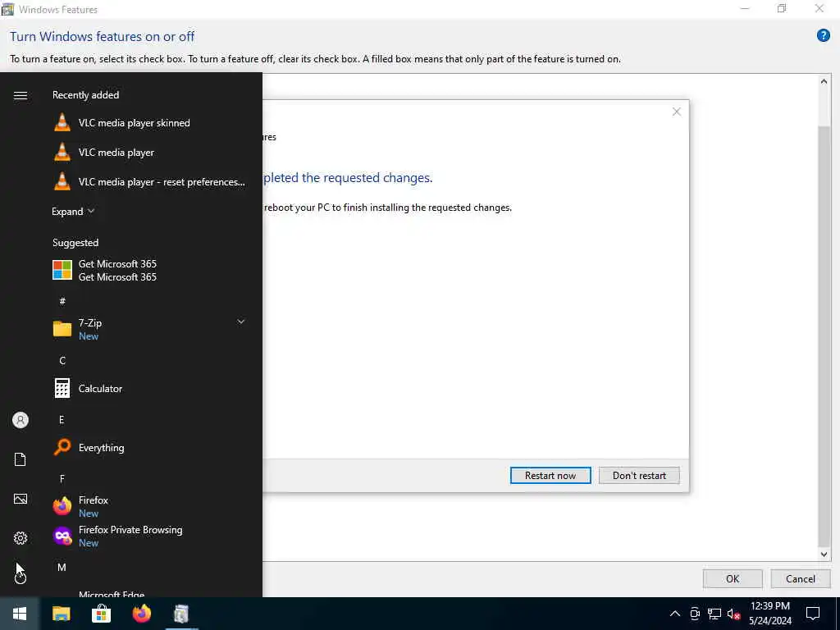Screen dimensions: 840x630
Task: Open the 7-Zip folder in Start menu
Action: 150,329
